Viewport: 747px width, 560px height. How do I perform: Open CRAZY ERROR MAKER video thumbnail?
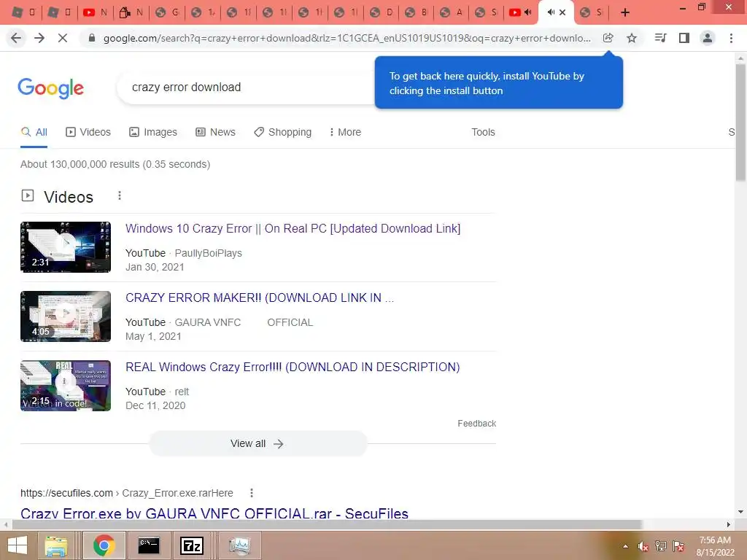point(66,316)
